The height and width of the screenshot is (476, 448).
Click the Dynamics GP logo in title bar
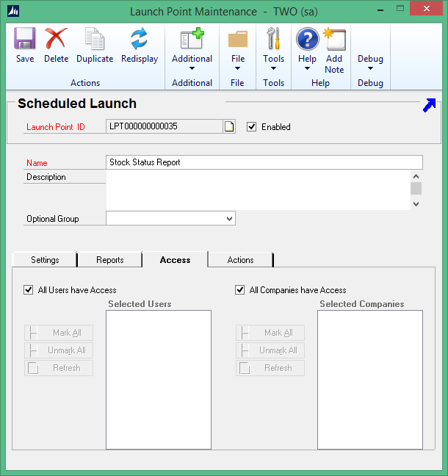[13, 11]
